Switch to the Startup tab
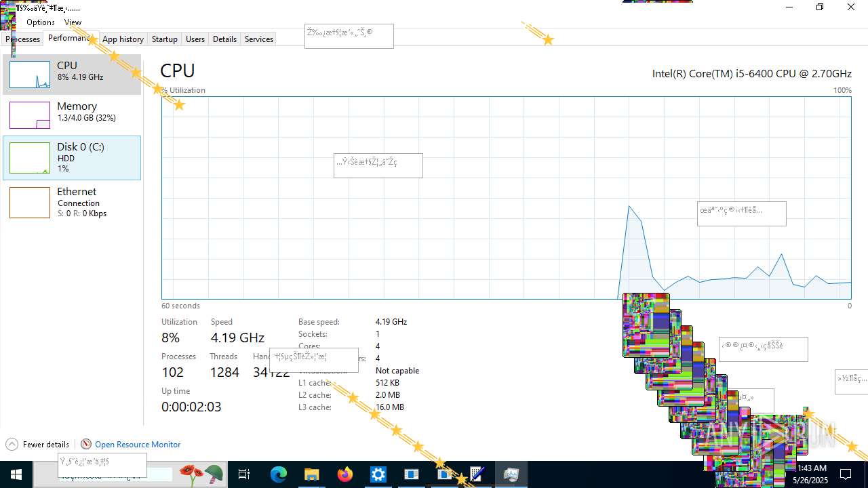Image resolution: width=868 pixels, height=488 pixels. (x=164, y=39)
